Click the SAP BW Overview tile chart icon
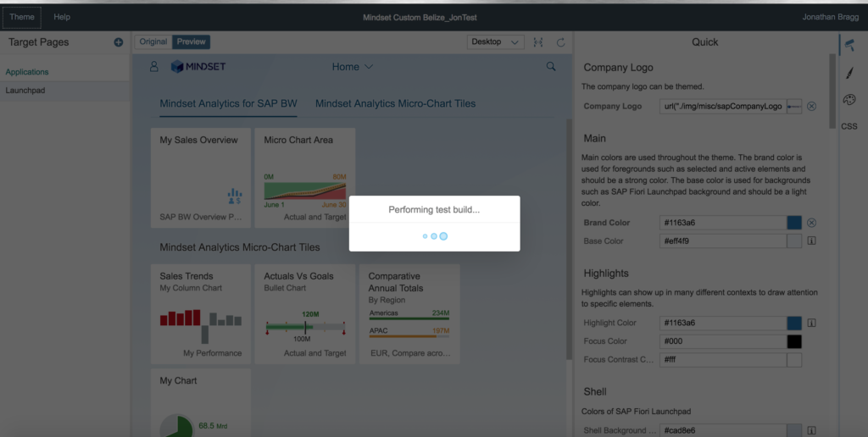The image size is (868, 437). [x=235, y=196]
